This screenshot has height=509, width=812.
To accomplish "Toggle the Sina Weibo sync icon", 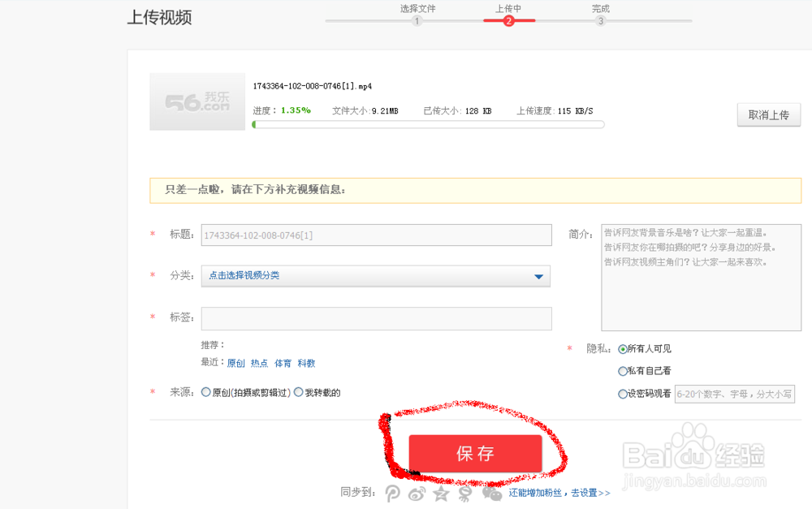I will point(417,494).
